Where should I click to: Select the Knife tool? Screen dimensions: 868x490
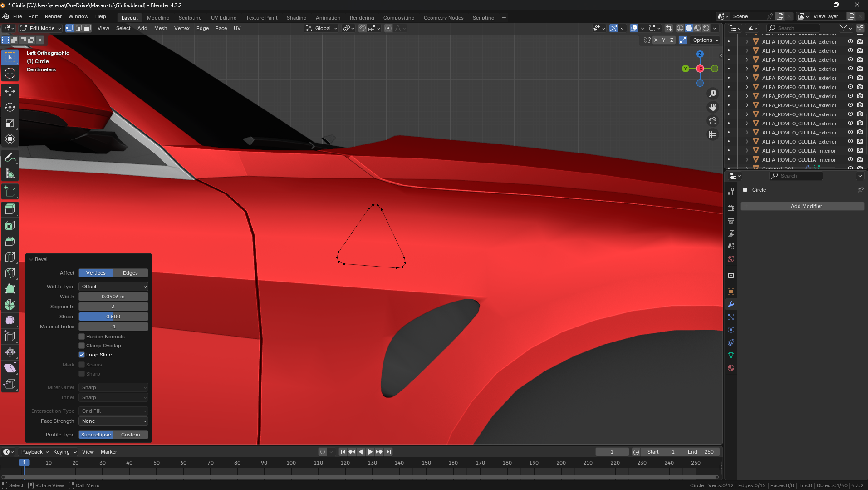pyautogui.click(x=10, y=273)
